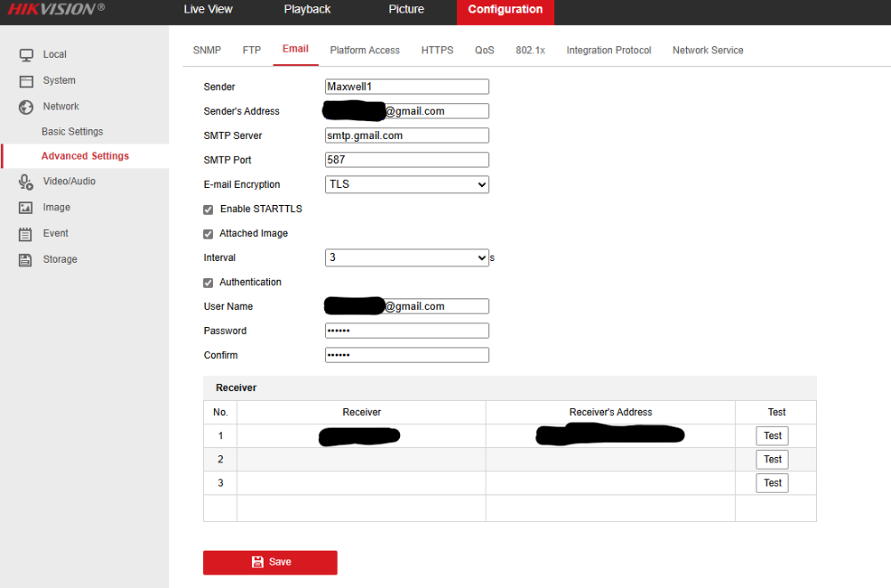The height and width of the screenshot is (588, 891).
Task: Click Test button for receiver 3
Action: coord(772,483)
